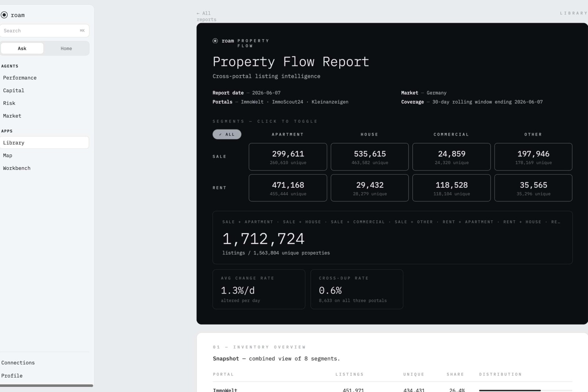Focus the Search input field

pyautogui.click(x=44, y=31)
